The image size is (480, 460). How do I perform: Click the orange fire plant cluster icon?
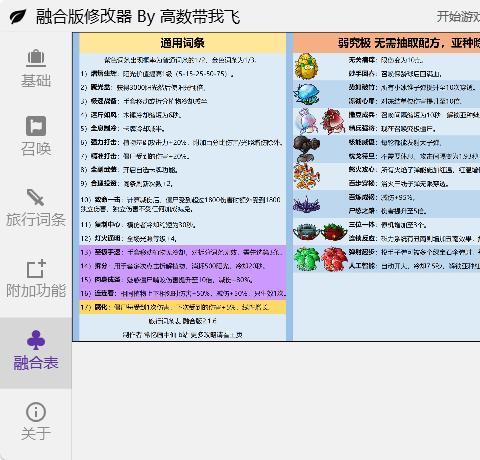[x=306, y=176]
